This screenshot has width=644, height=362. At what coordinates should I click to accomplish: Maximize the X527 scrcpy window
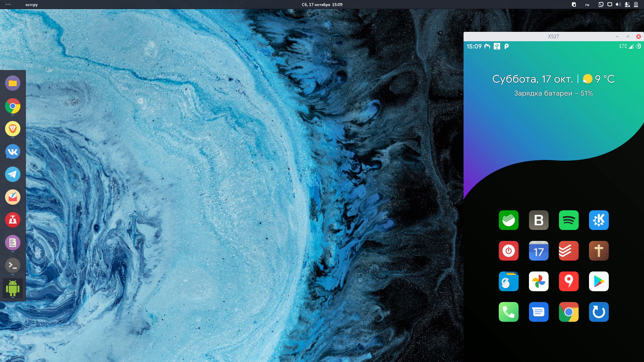[628, 36]
